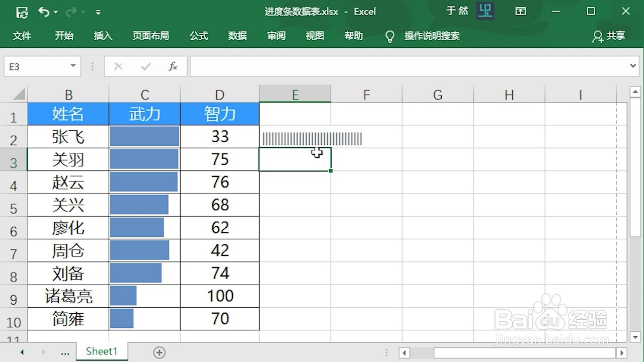This screenshot has height=362, width=644.
Task: Expand the formula bar with its chevron
Action: tap(633, 66)
